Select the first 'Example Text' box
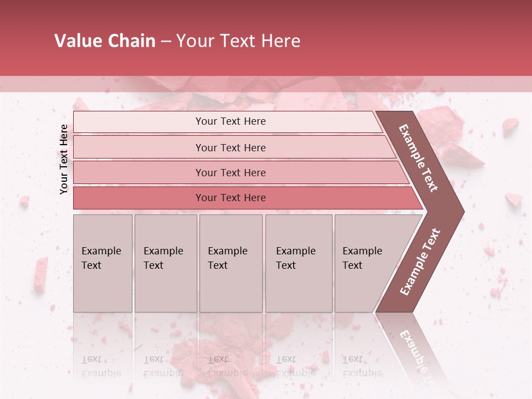The height and width of the screenshot is (399, 532). (103, 263)
